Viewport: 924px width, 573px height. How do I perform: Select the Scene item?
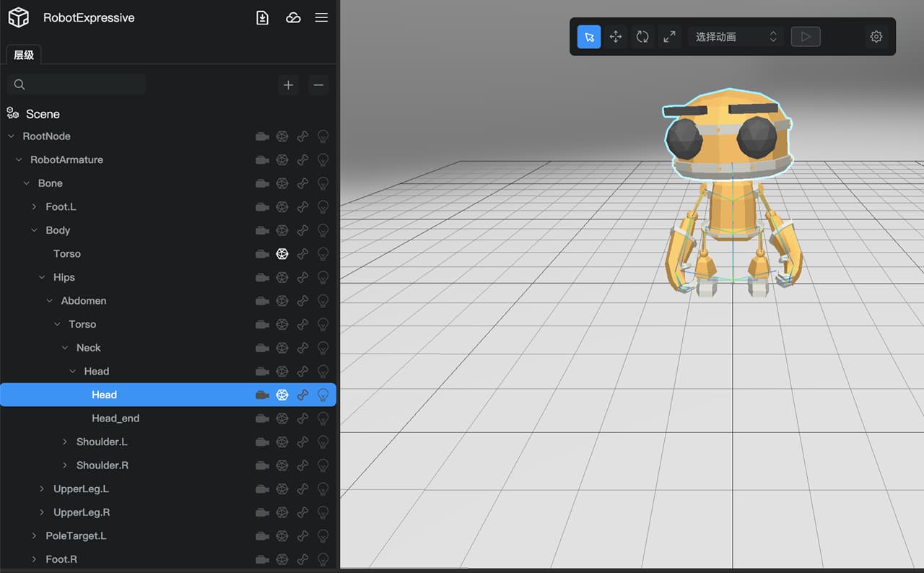point(43,114)
